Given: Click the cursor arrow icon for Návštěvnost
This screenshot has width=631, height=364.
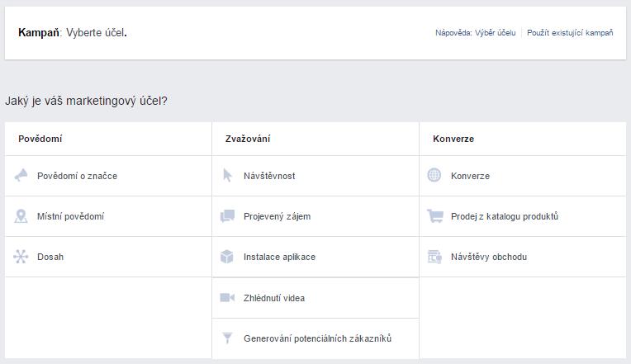Looking at the screenshot, I should (x=227, y=175).
